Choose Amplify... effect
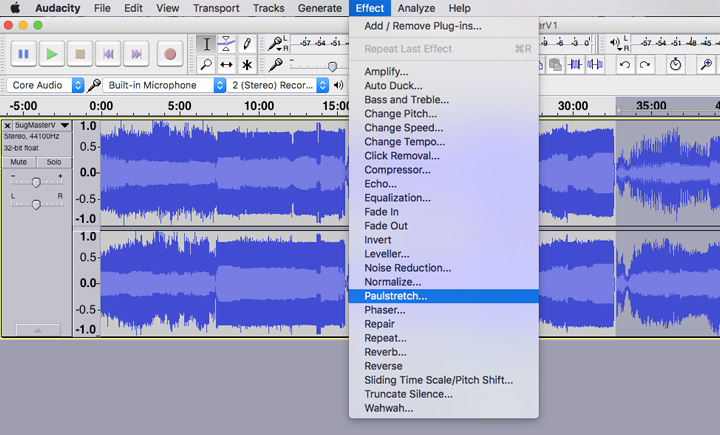The width and height of the screenshot is (720, 435). (x=444, y=72)
